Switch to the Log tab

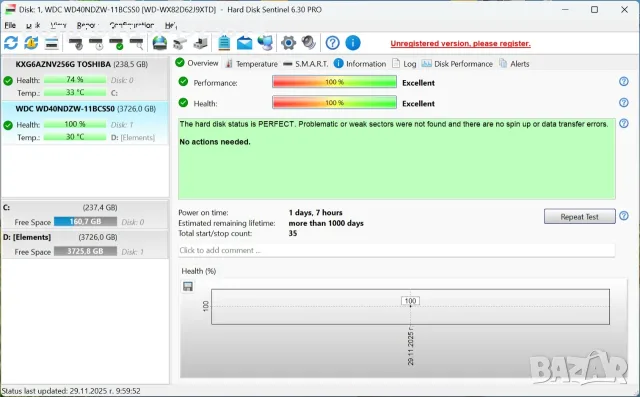[x=404, y=64]
